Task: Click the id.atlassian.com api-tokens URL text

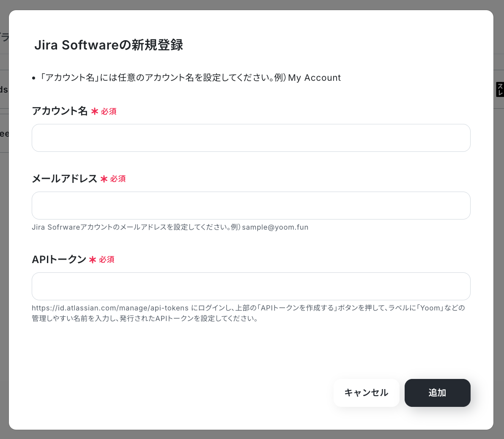Action: click(110, 308)
